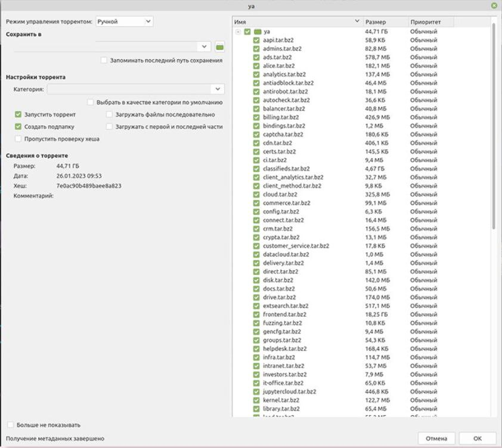The image size is (502, 448).
Task: Select the groups.tar.bz2 row
Action: pos(361,340)
